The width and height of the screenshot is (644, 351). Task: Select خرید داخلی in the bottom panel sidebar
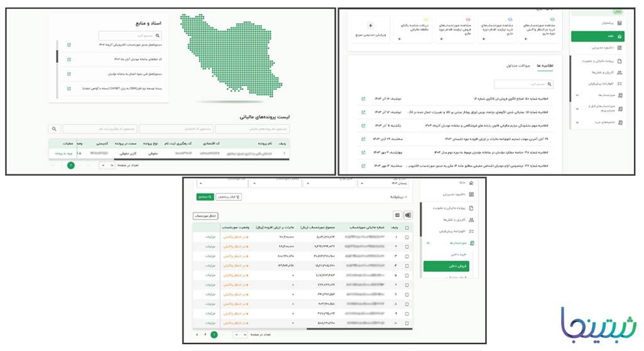(x=459, y=254)
